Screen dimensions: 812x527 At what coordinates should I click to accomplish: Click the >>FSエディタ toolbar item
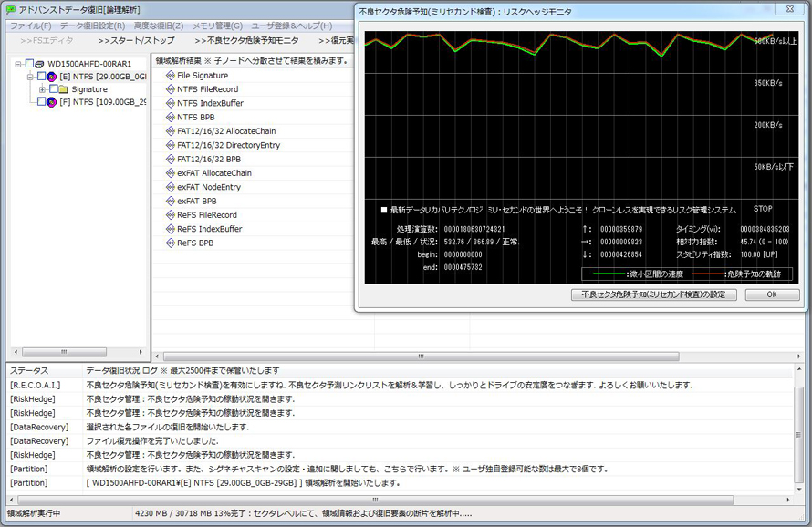point(47,40)
